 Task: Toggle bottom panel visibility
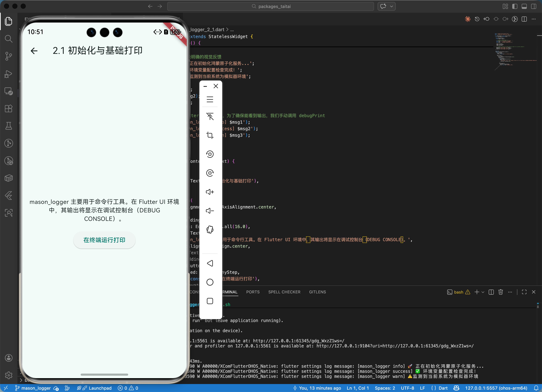click(x=524, y=7)
